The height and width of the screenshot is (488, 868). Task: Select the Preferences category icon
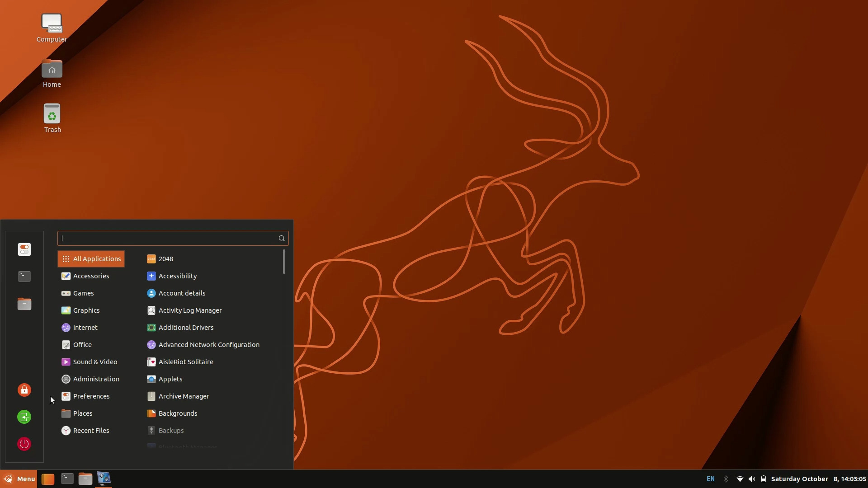click(66, 396)
